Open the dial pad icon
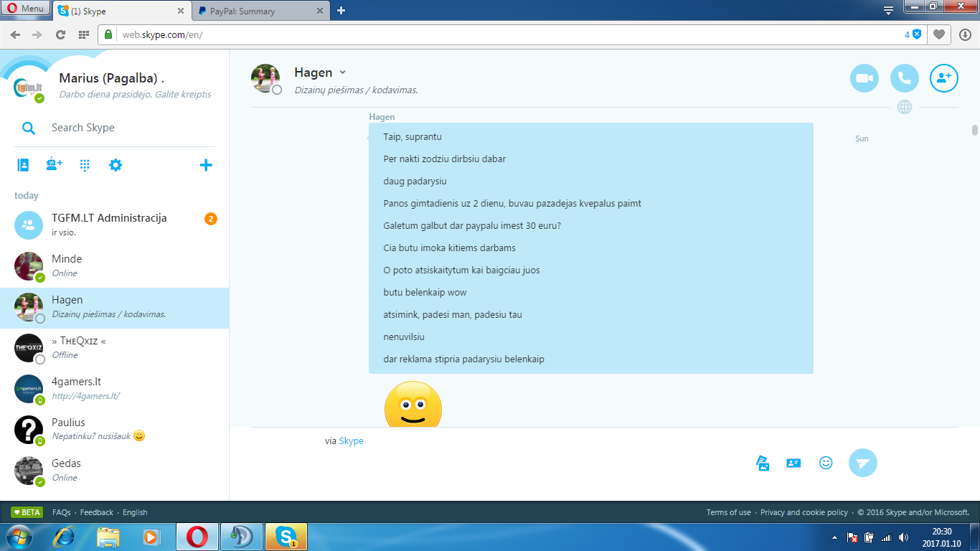The height and width of the screenshot is (551, 980). [x=85, y=165]
